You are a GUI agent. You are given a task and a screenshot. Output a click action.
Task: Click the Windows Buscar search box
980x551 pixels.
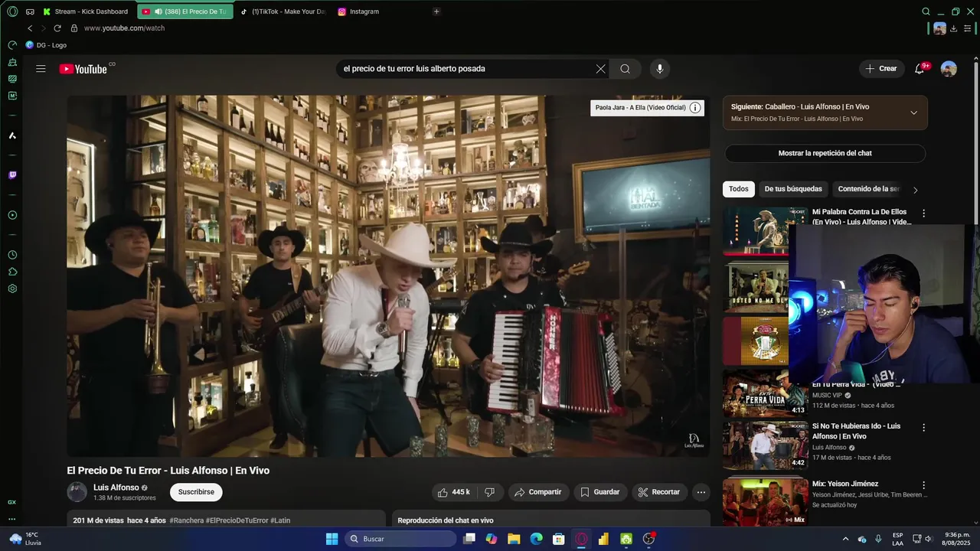(400, 539)
